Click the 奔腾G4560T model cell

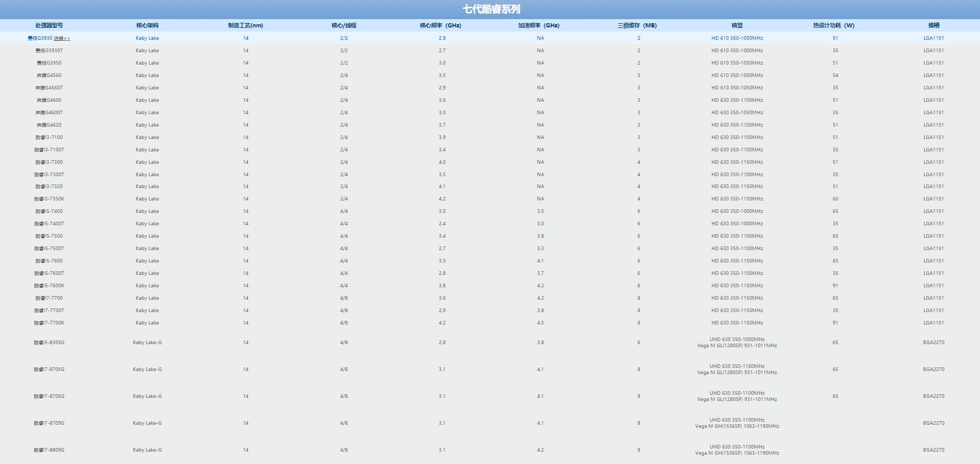(49, 88)
